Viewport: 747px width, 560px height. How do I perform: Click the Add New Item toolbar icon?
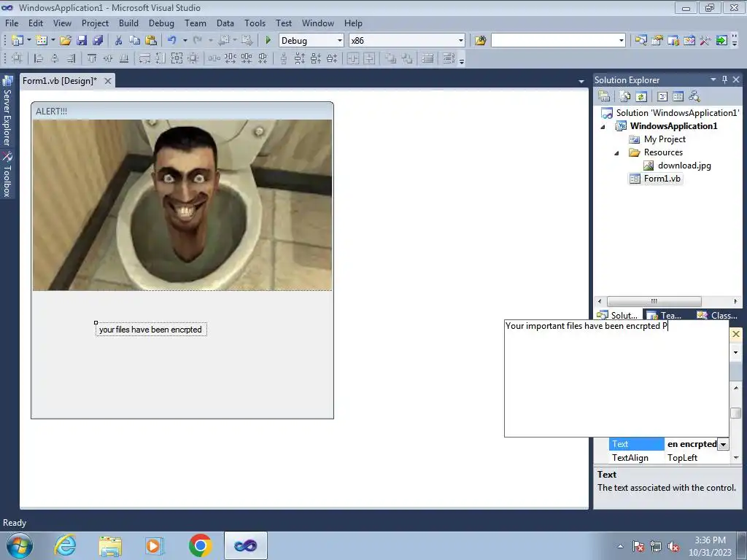pos(42,41)
